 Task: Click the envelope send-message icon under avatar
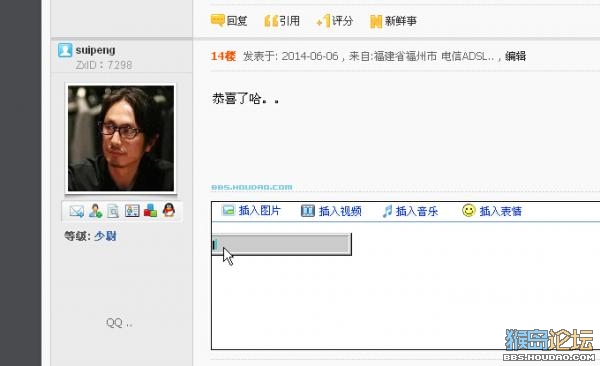[x=77, y=211]
